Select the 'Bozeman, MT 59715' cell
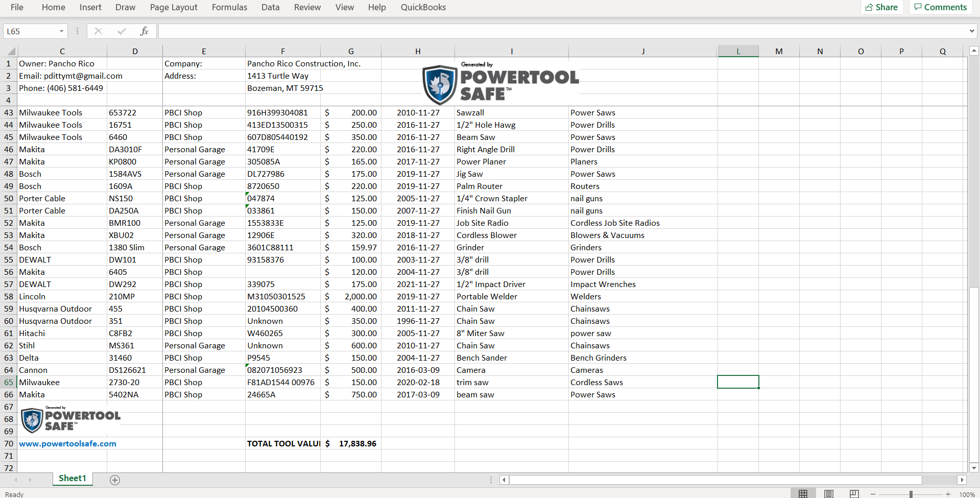The image size is (980, 498). pos(283,88)
